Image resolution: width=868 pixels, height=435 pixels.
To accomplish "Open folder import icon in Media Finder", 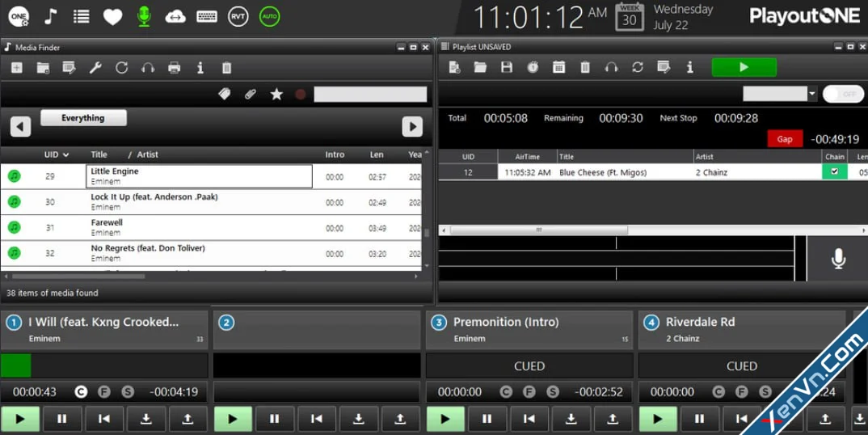I will (x=43, y=68).
